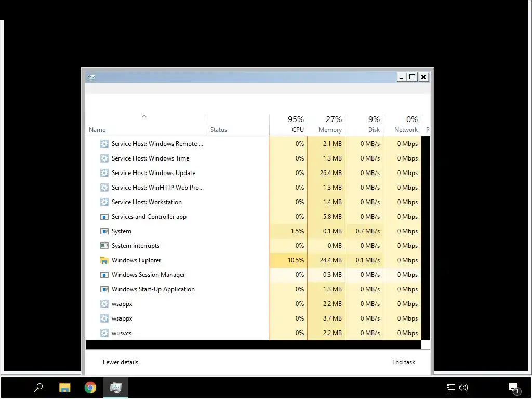532x399 pixels.
Task: Click Service Host: WinHTTP Web Pro name
Action: coord(157,188)
